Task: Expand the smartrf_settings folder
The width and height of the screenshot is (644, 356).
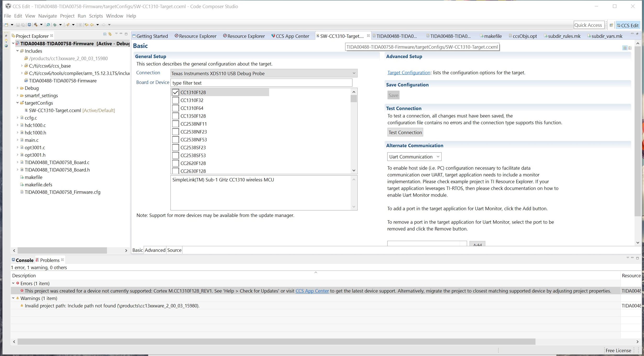Action: coord(18,95)
